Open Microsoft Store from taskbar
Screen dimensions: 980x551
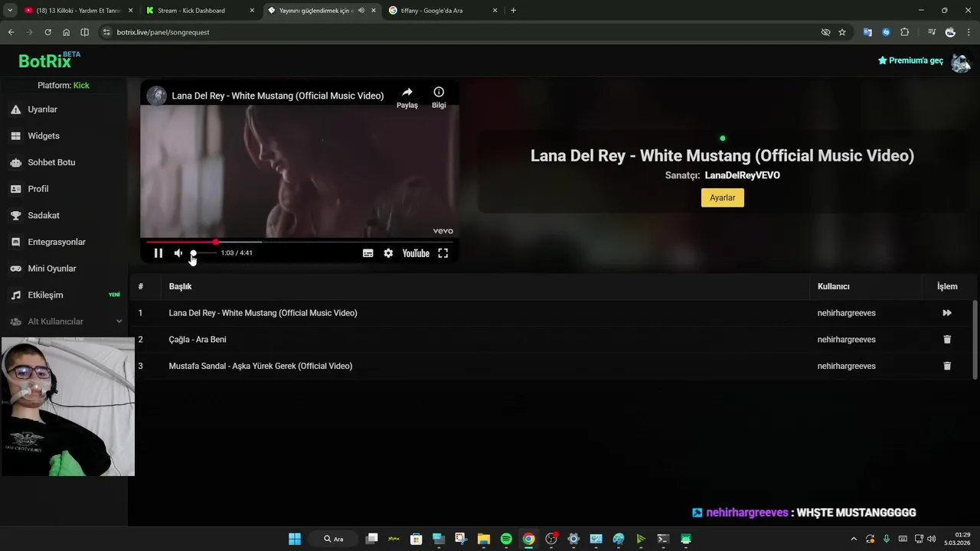click(x=416, y=539)
